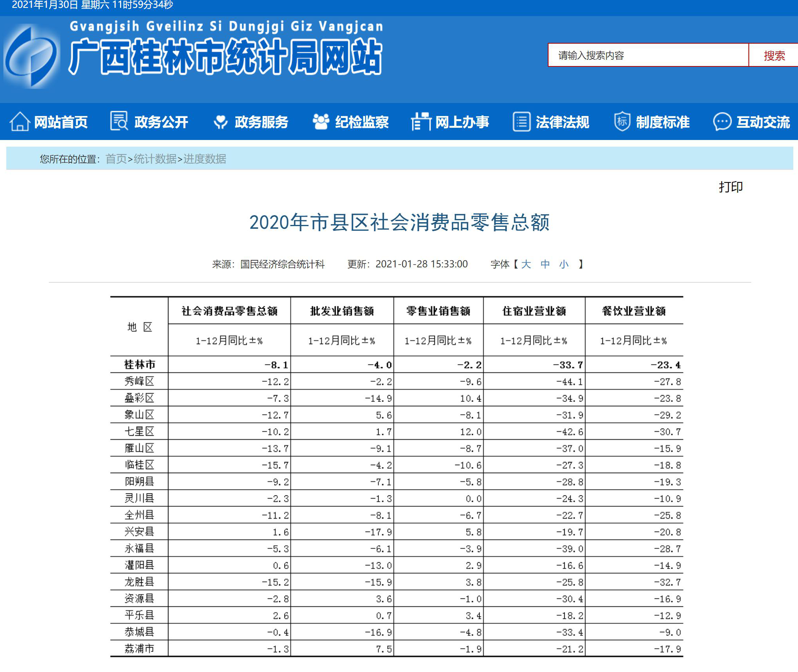The height and width of the screenshot is (672, 798).
Task: Select the 阳朔县 row label
Action: click(139, 481)
